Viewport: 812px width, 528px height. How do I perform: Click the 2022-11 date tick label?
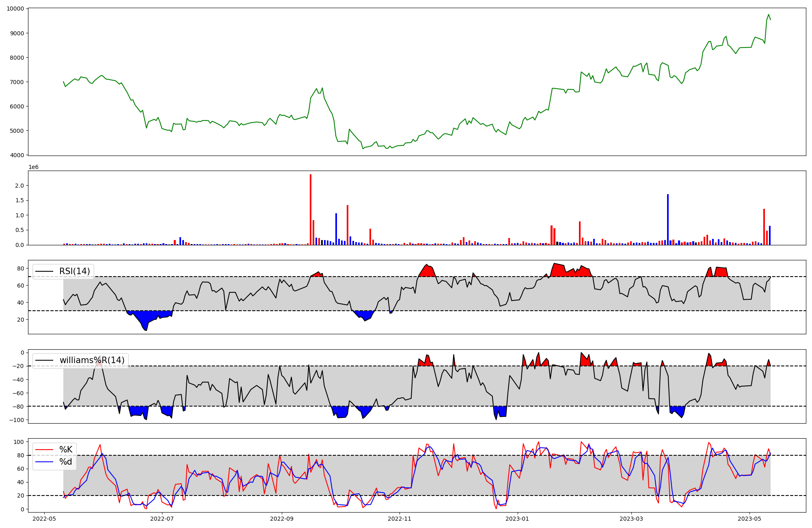click(400, 519)
